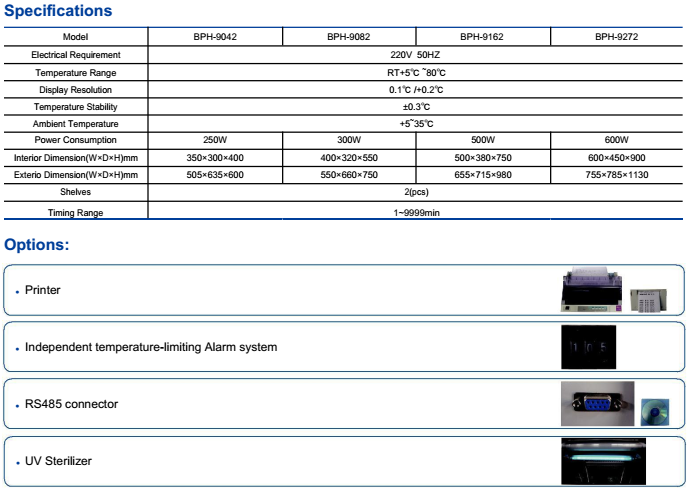Click the 500W power cell
This screenshot has width=690, height=494.
tap(483, 140)
